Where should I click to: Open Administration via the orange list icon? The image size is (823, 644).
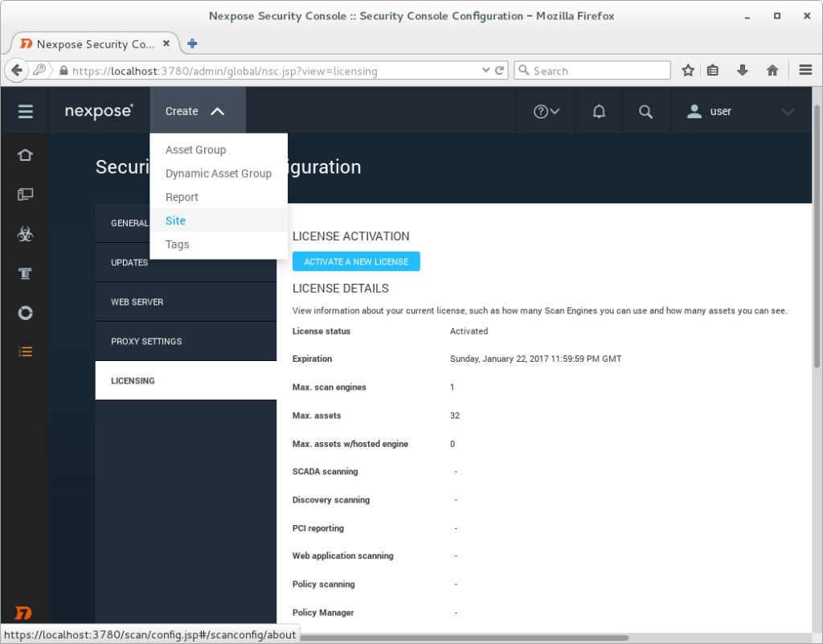tap(24, 351)
